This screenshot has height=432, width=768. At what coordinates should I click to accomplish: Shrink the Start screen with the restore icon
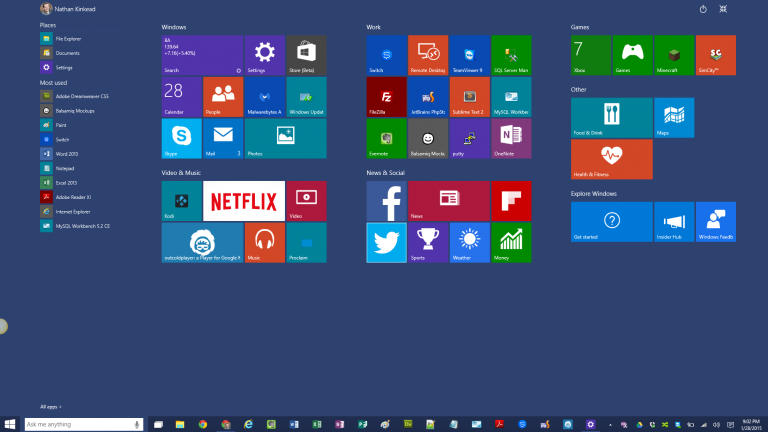point(723,9)
